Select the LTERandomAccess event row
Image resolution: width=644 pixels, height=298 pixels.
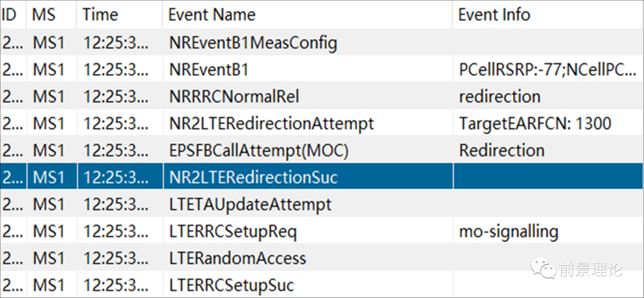tap(237, 259)
